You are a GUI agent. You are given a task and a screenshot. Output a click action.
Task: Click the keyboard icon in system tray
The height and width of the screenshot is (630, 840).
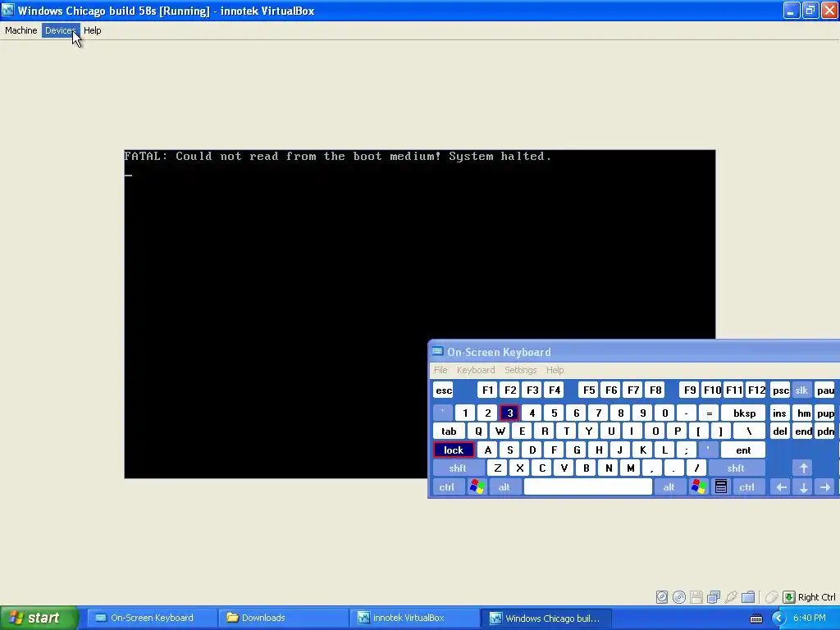pyautogui.click(x=756, y=619)
